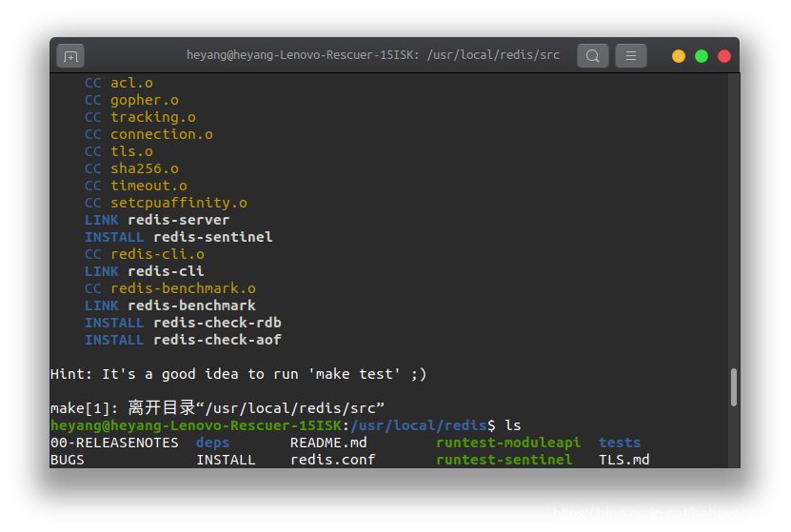
Task: Click the 'redis-benchmark.o' output line
Action: 170,288
